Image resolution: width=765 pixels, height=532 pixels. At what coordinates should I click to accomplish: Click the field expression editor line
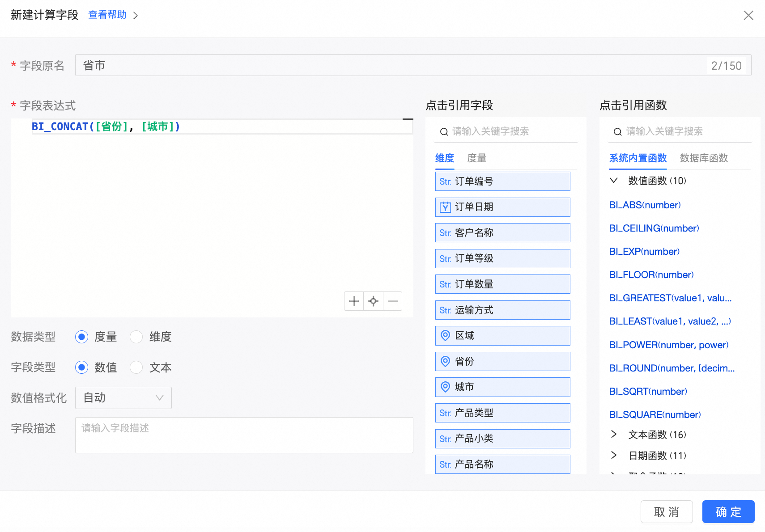tap(222, 127)
